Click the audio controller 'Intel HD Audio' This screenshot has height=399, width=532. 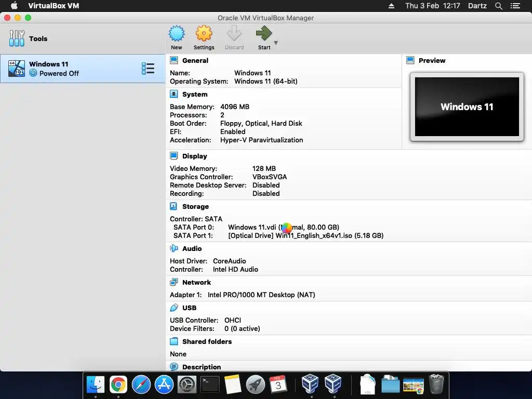tap(235, 270)
